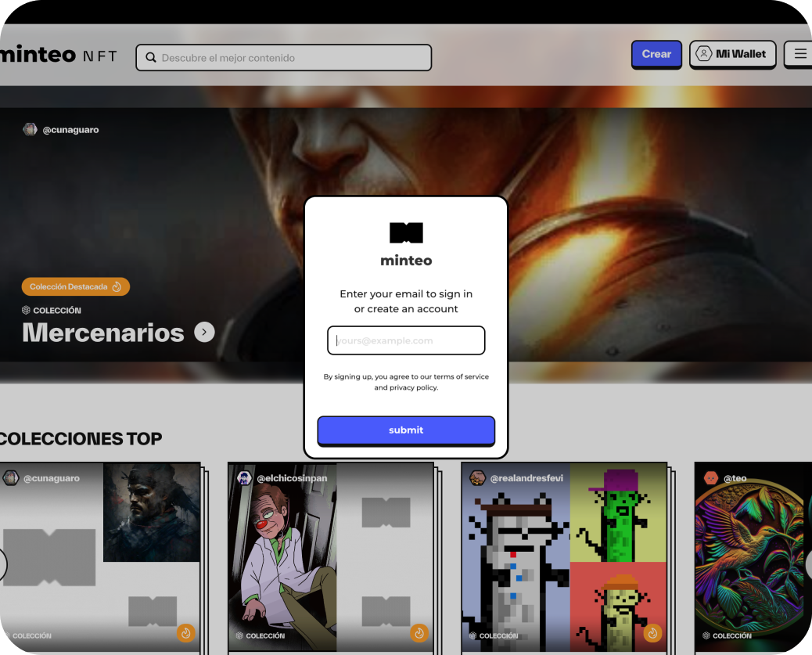Click @teo username on card

coord(735,478)
